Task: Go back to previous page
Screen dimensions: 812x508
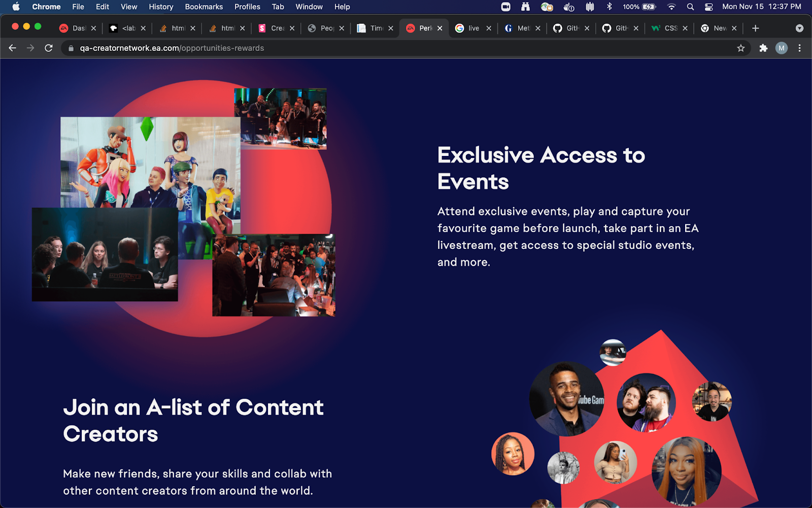Action: [13, 48]
